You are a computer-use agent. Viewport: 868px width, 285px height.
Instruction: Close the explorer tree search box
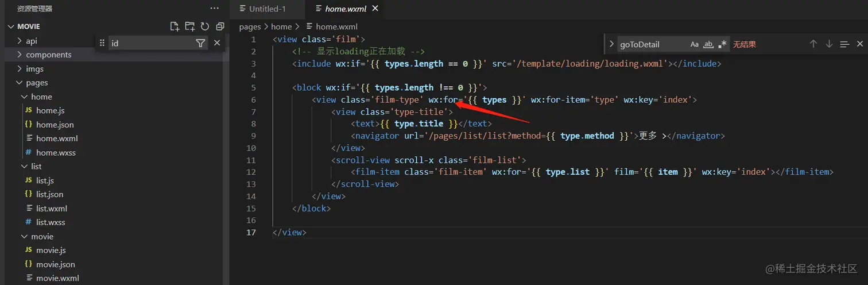[217, 43]
